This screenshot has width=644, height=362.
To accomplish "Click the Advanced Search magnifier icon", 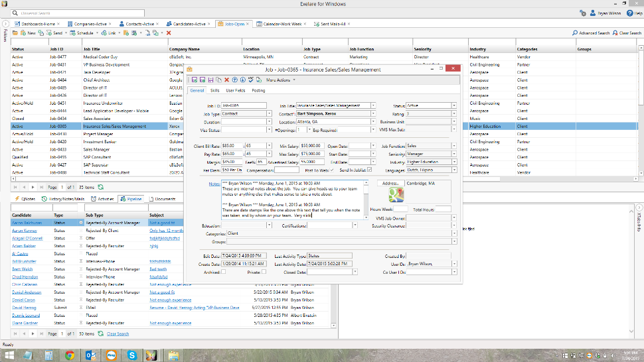I will point(575,33).
